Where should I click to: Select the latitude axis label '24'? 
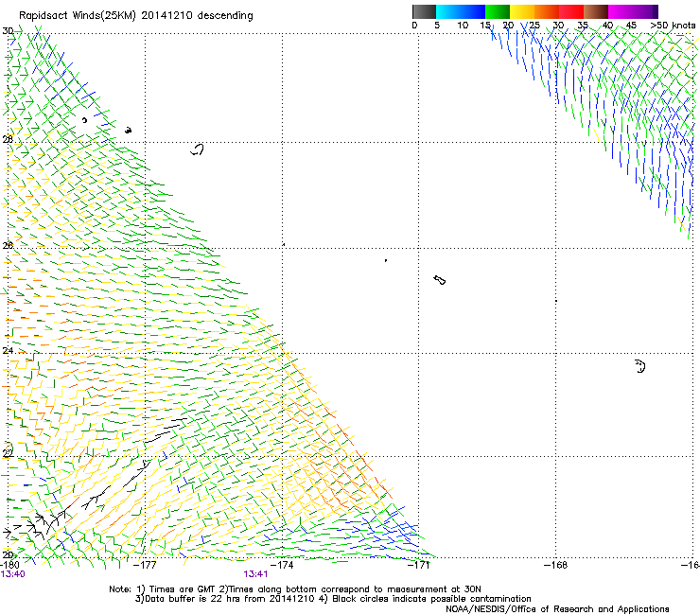(x=8, y=351)
